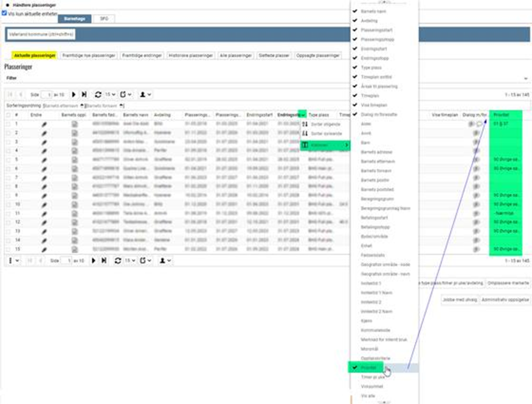Expand the 'Kolonner' submenu

[x=325, y=145]
